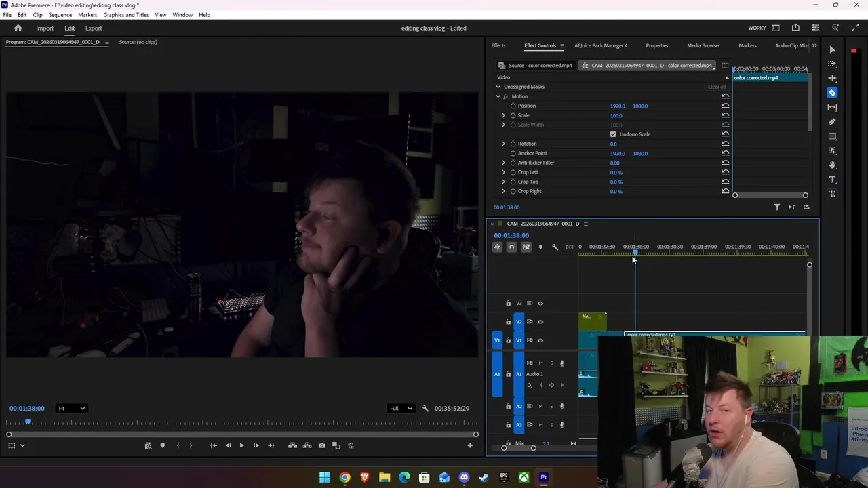Click the Play-Stop toggle button
This screenshot has height=488, width=868.
(x=241, y=445)
